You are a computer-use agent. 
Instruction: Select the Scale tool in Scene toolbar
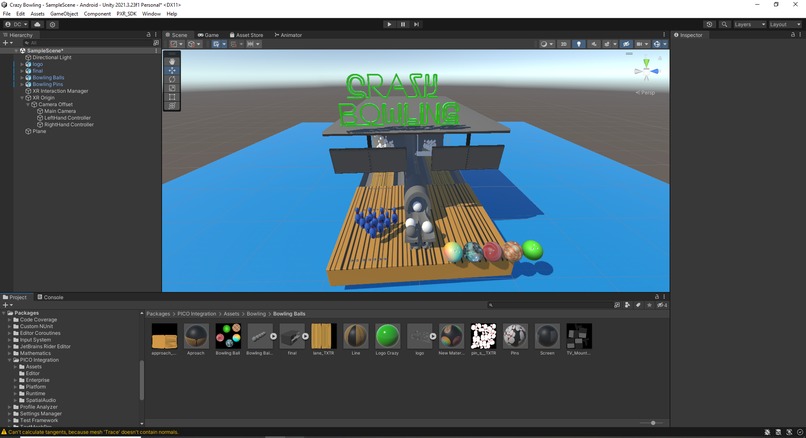pyautogui.click(x=172, y=88)
